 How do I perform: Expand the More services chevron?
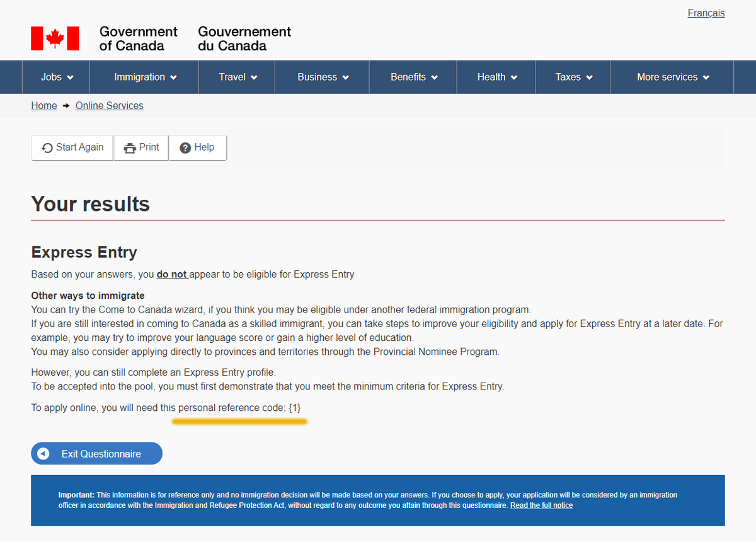click(x=706, y=78)
